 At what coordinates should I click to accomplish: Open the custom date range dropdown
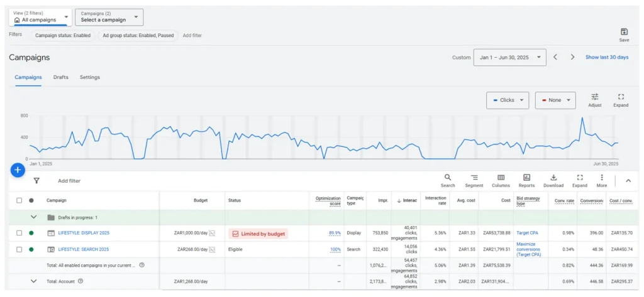pyautogui.click(x=509, y=57)
